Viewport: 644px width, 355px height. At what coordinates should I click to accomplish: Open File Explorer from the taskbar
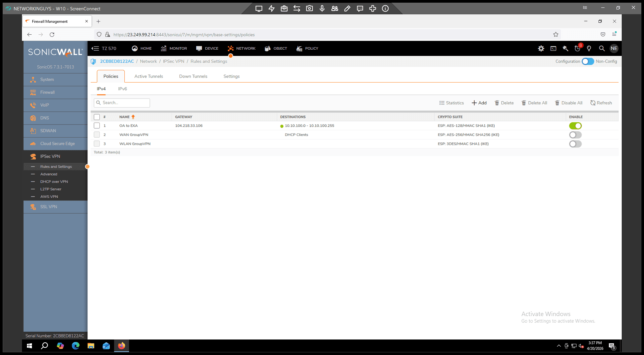coord(91,346)
